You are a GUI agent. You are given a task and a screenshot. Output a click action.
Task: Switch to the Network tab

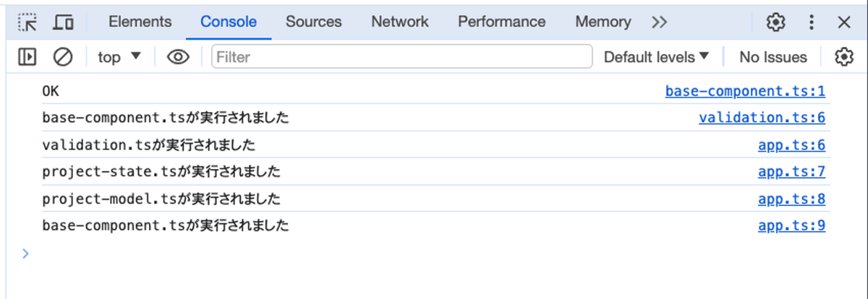(x=400, y=22)
